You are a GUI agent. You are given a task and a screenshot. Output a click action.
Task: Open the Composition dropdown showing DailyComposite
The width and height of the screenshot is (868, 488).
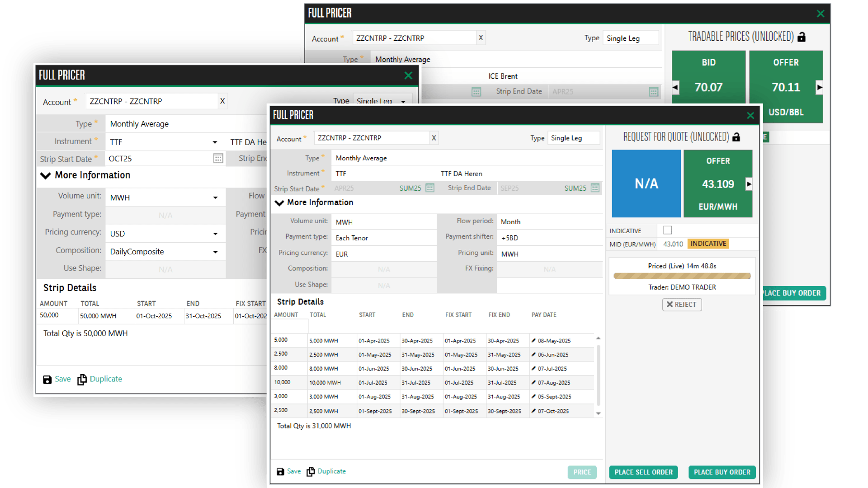(215, 251)
